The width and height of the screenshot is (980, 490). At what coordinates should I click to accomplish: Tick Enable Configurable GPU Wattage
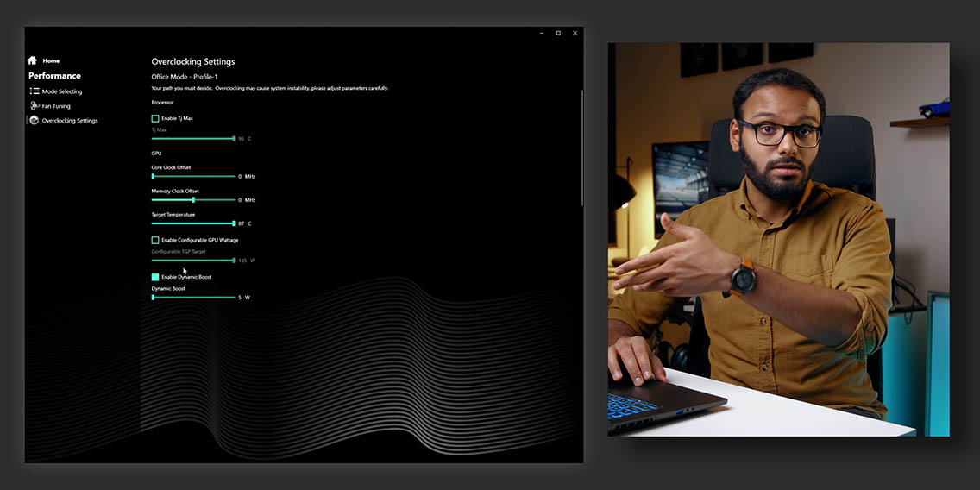click(155, 240)
